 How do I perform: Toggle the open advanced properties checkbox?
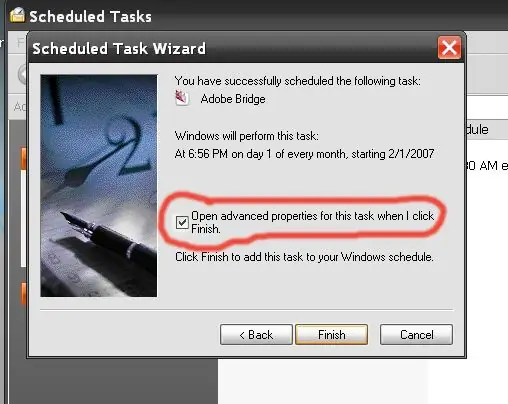click(x=182, y=222)
